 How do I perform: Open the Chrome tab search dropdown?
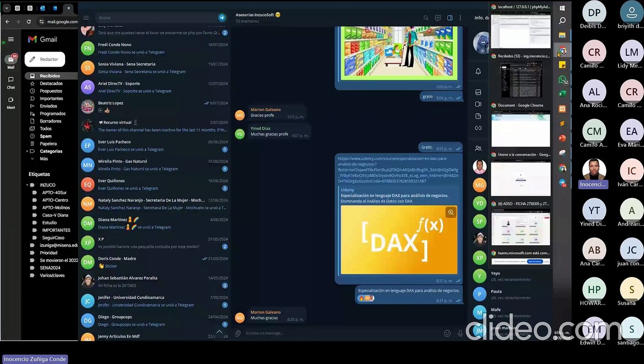[x=7, y=8]
